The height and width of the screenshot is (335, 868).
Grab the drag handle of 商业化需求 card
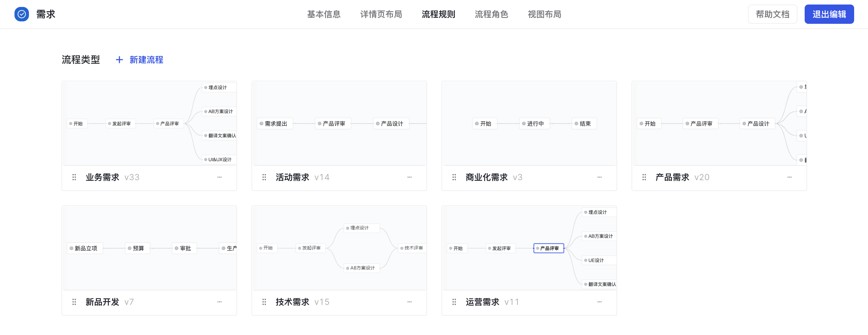coord(454,177)
